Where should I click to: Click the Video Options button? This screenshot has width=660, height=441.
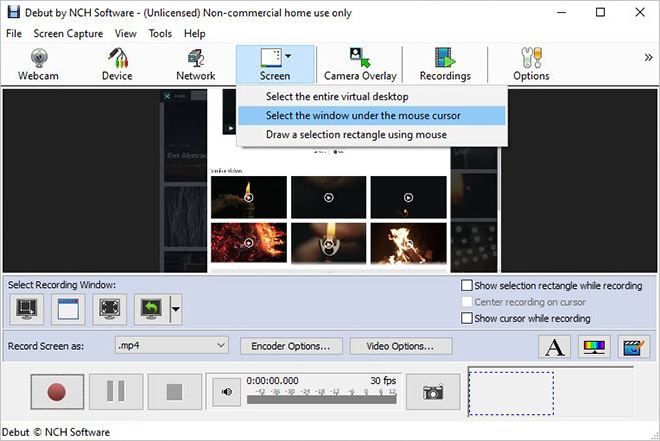point(400,346)
